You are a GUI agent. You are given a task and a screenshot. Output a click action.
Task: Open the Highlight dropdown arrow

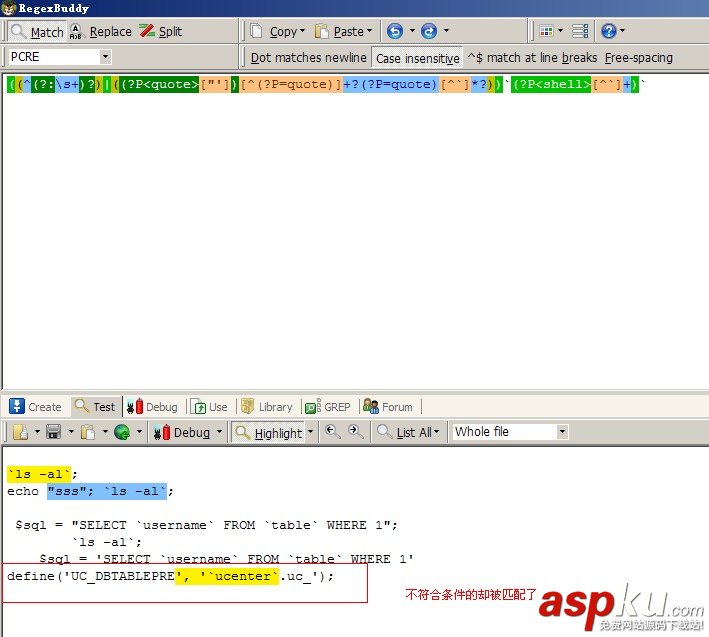point(310,432)
